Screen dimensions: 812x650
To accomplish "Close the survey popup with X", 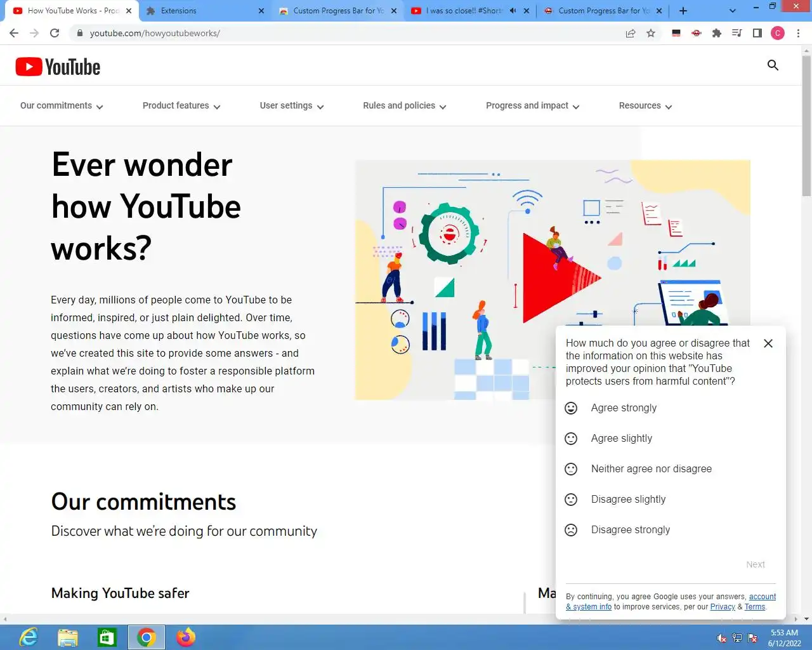I will tap(768, 343).
